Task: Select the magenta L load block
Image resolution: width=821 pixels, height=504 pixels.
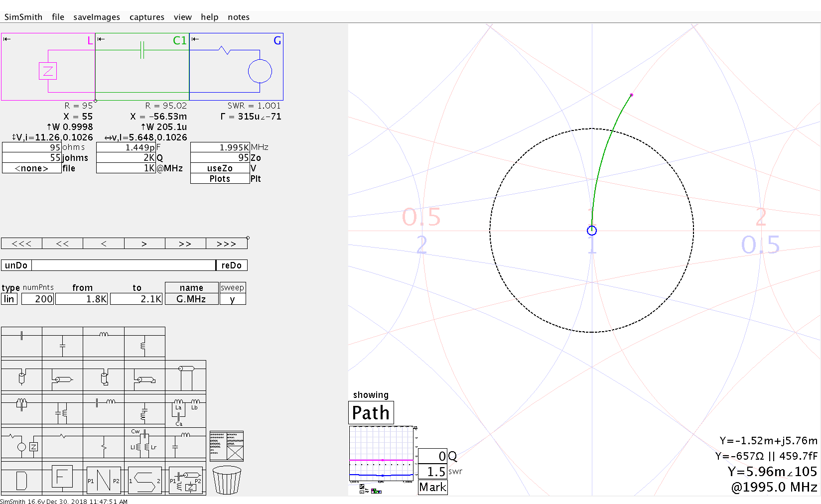Action: pos(48,67)
